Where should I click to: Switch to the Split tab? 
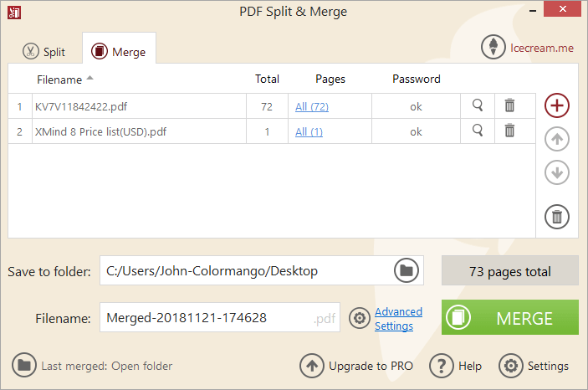pyautogui.click(x=43, y=51)
